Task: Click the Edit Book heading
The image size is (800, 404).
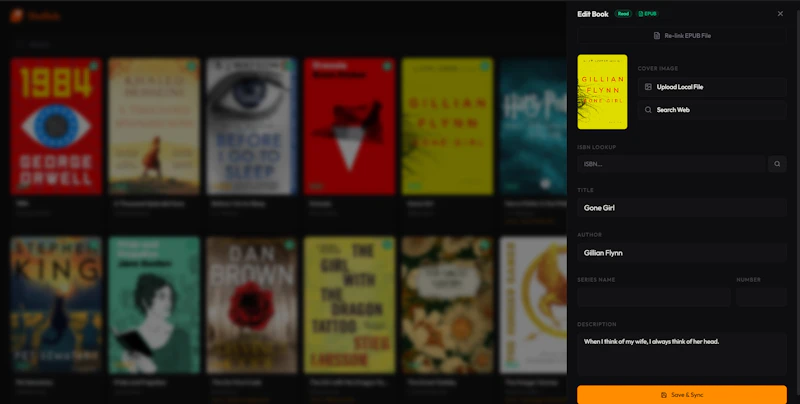Action: (593, 14)
